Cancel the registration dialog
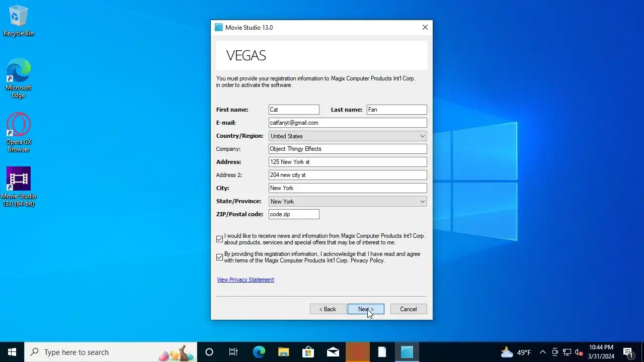644x362 pixels. (409, 309)
